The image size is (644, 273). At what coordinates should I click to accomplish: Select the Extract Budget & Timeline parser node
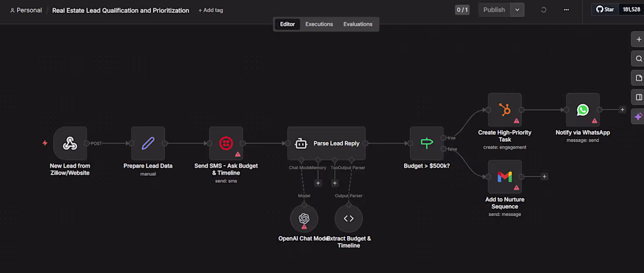pos(349,219)
